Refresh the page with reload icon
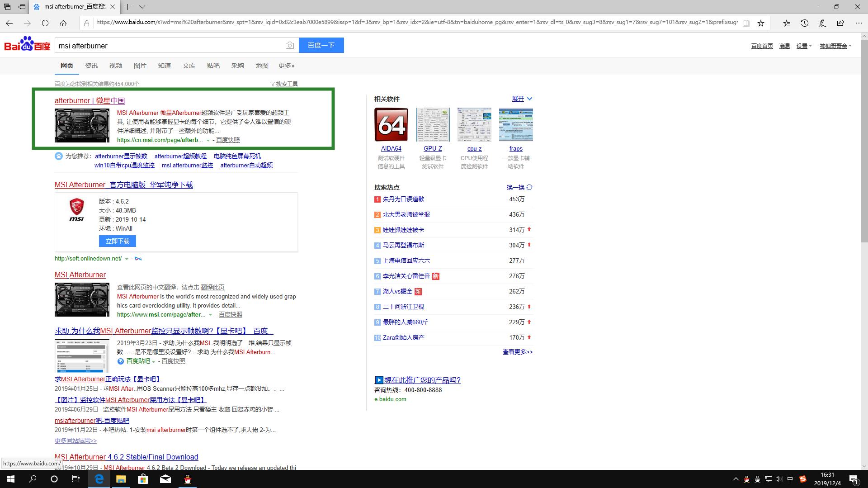868x488 pixels. tap(45, 23)
